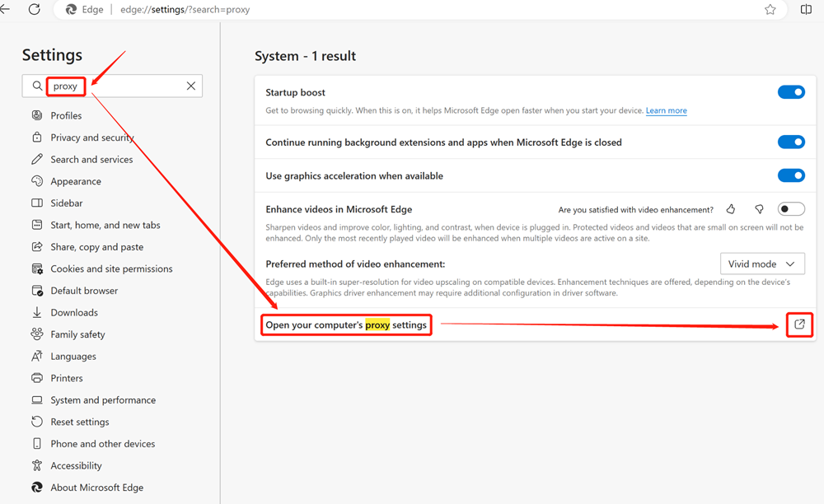824x504 pixels.
Task: Click Open your computer's proxy settings
Action: click(x=346, y=325)
